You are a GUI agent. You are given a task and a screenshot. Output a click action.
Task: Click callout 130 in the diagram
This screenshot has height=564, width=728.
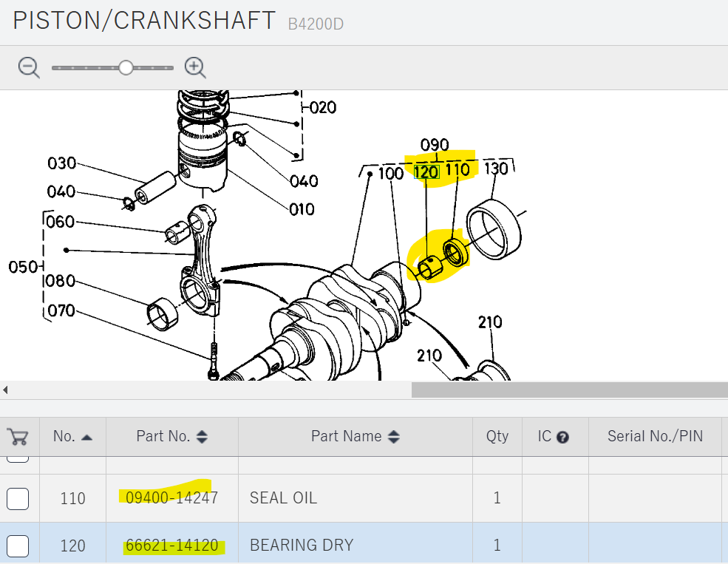click(x=496, y=169)
